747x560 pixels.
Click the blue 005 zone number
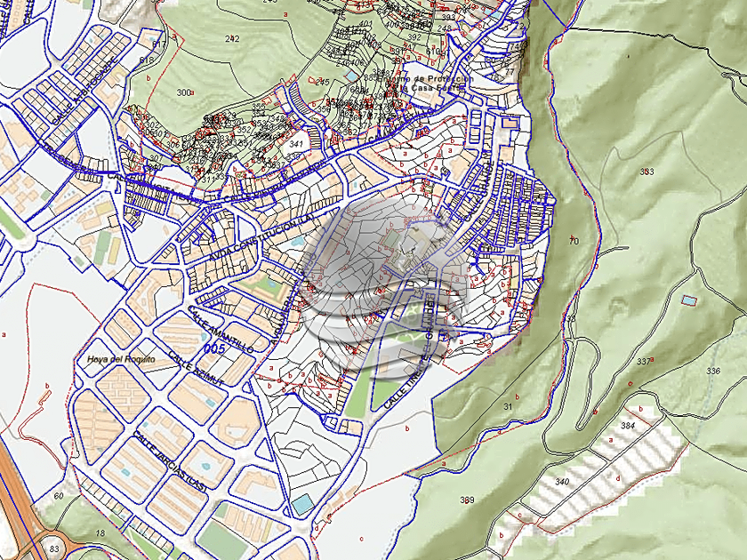(214, 348)
